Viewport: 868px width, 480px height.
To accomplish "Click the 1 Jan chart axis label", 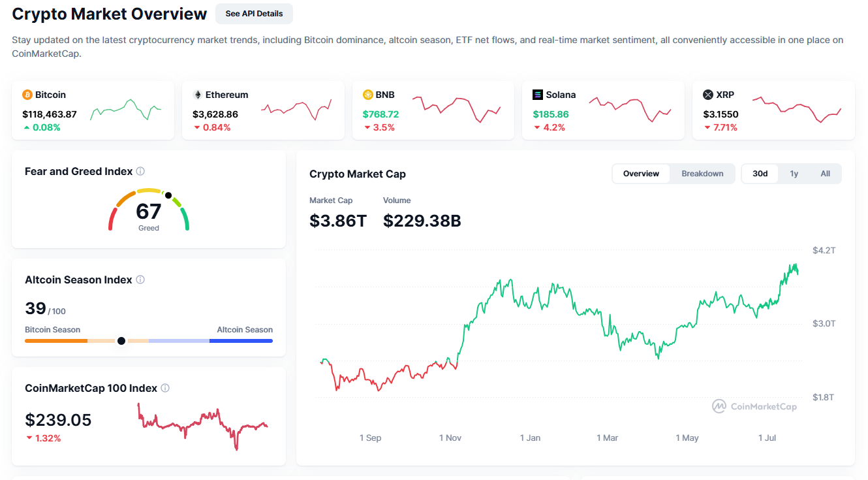I will (530, 438).
